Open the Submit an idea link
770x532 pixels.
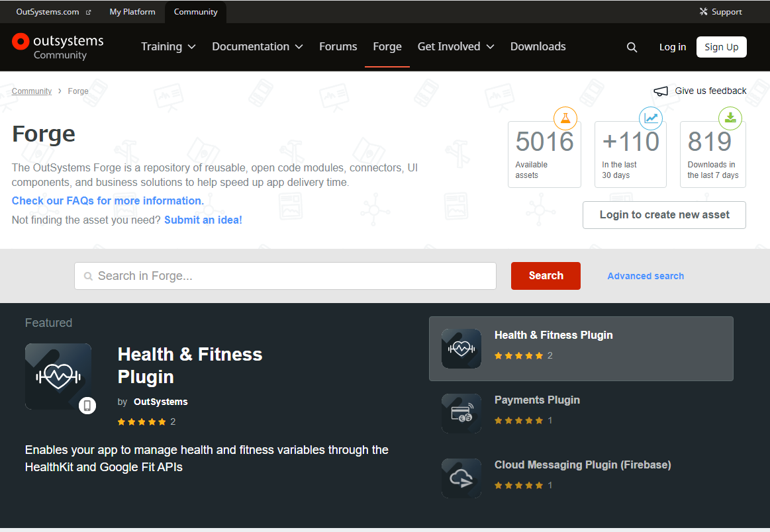click(x=203, y=220)
